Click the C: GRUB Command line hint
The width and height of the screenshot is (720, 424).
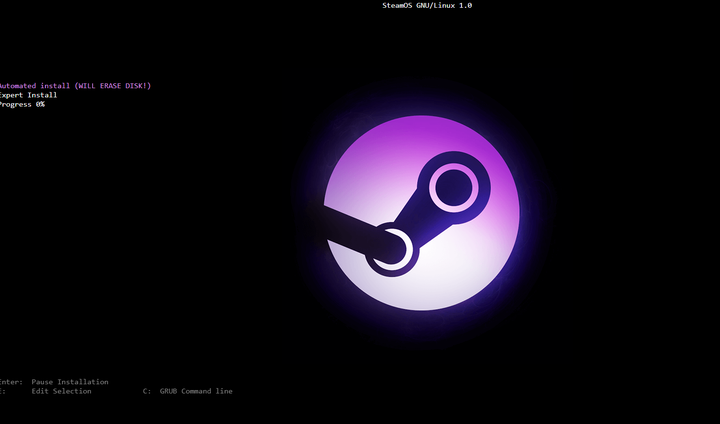click(188, 391)
